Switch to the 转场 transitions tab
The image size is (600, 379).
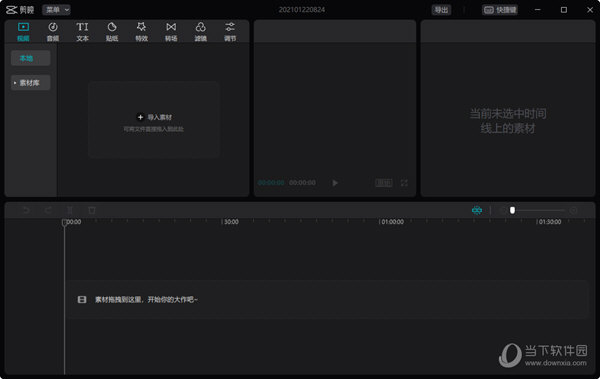171,32
